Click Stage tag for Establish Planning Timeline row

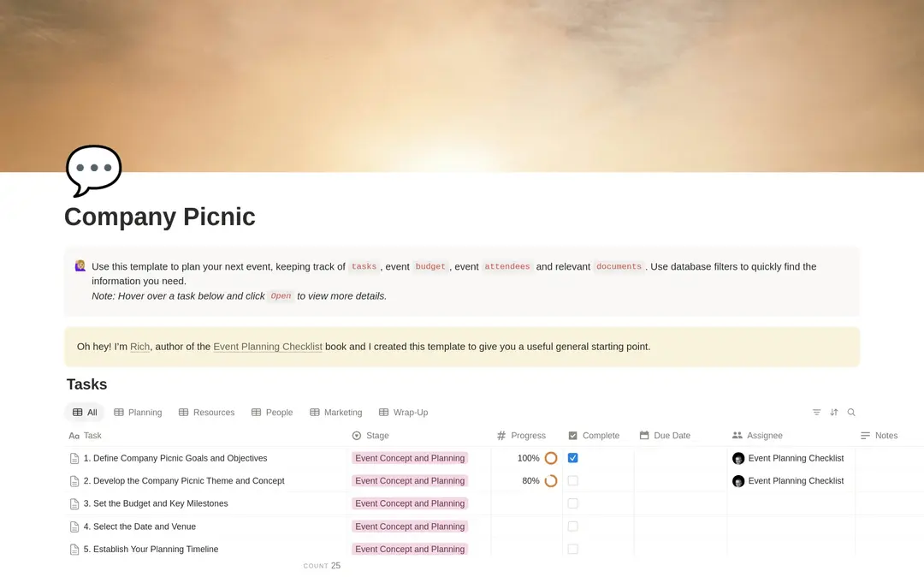click(x=410, y=549)
